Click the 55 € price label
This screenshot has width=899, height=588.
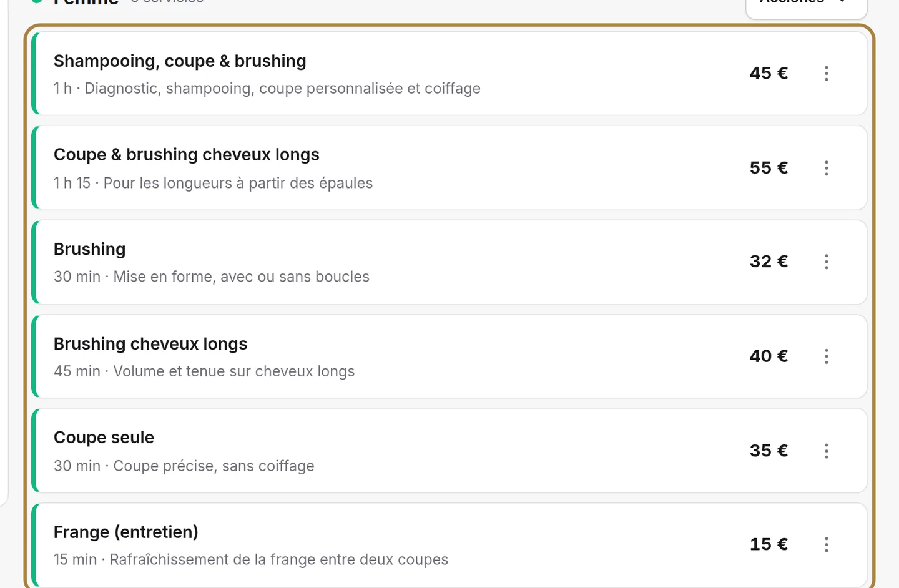click(x=769, y=168)
